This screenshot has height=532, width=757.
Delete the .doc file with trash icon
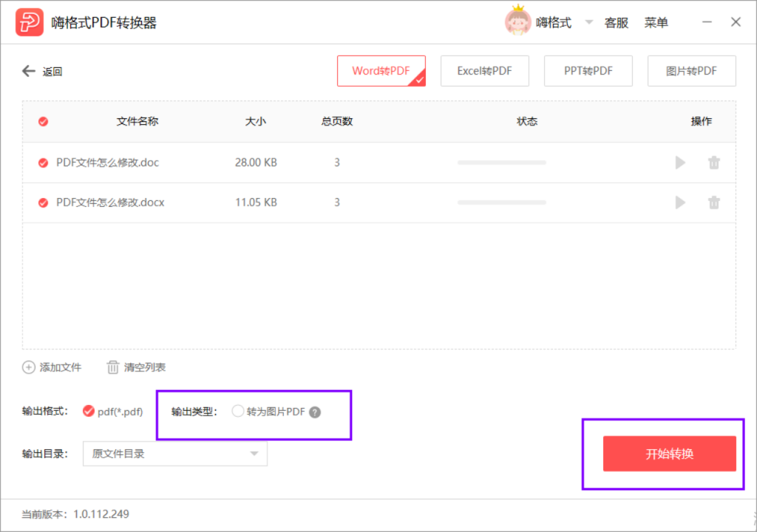[x=714, y=163]
